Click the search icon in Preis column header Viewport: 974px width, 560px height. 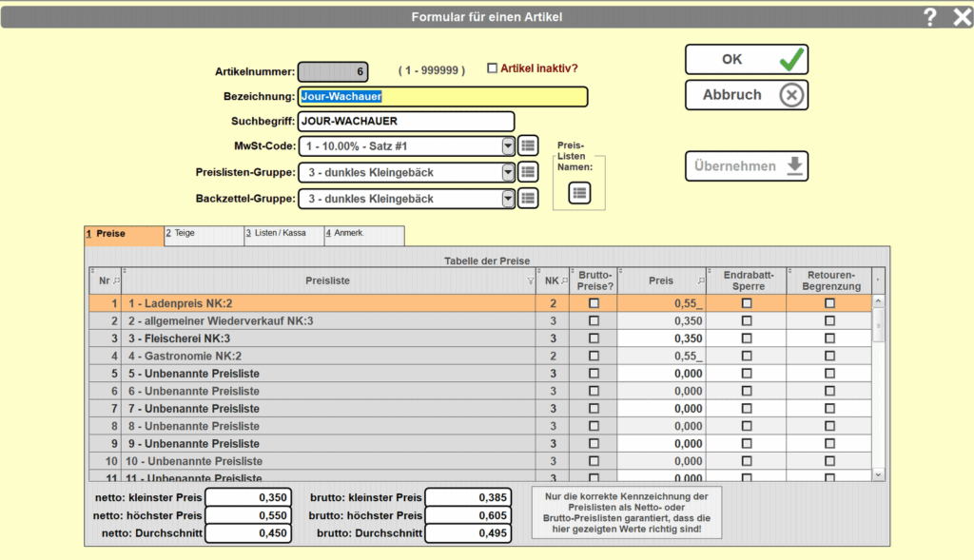coord(701,280)
